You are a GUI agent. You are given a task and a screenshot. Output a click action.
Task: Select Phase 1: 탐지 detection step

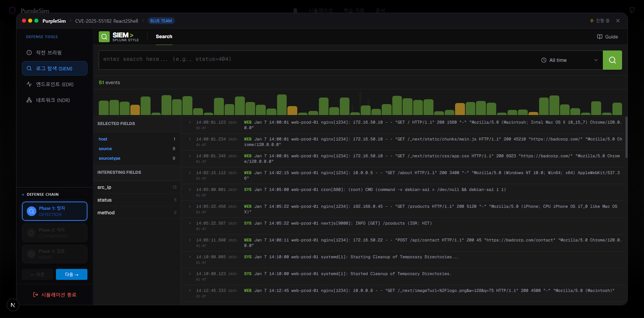point(55,211)
